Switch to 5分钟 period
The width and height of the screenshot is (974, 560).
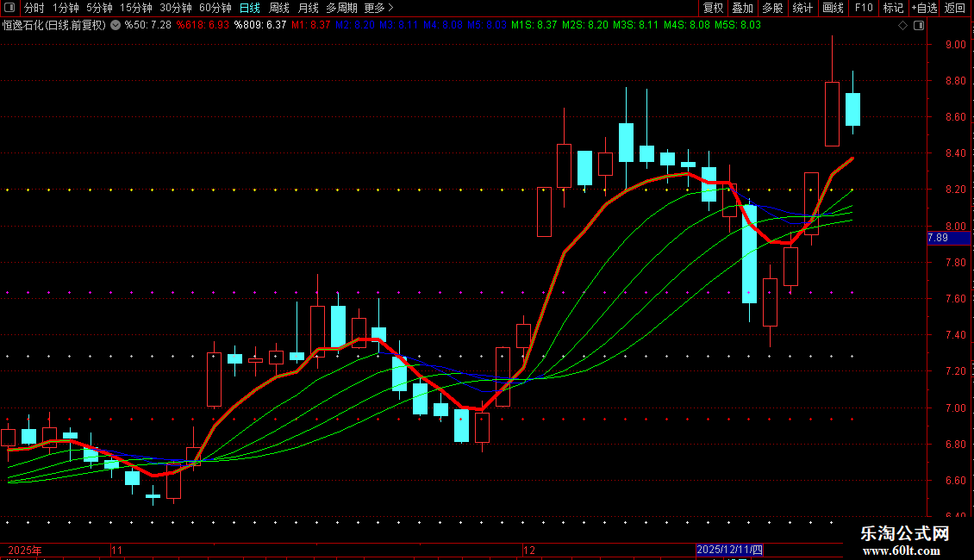[99, 8]
